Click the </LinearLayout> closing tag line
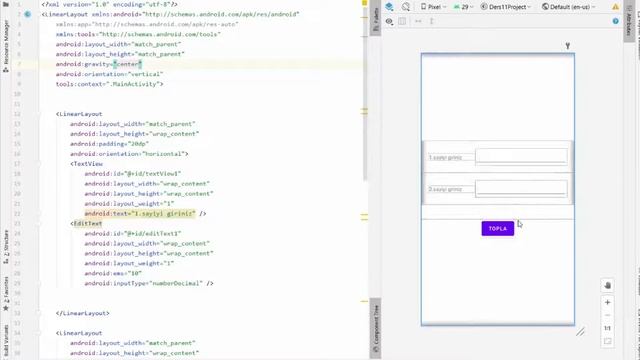The height and width of the screenshot is (360, 640). point(82,313)
